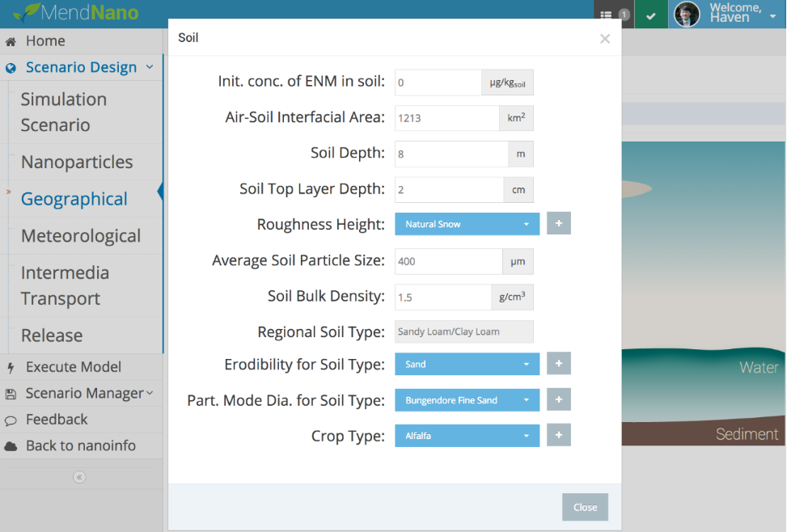Open the Roughness Height dropdown showing Natural Snow
Image resolution: width=787 pixels, height=532 pixels.
coord(467,224)
